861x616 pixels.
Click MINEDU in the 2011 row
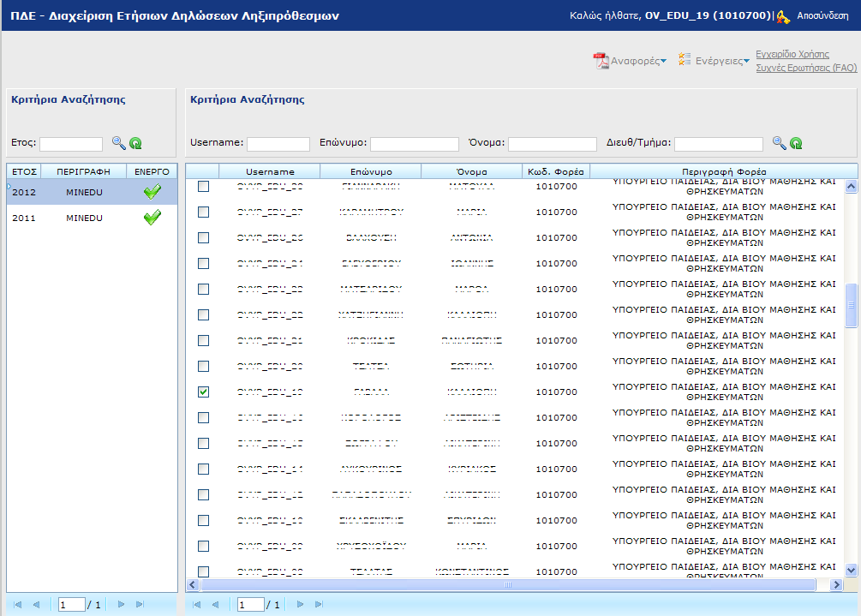pos(84,218)
